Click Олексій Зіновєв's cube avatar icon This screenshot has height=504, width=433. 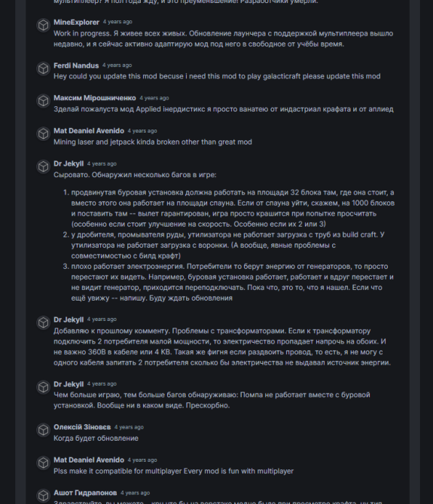44,430
